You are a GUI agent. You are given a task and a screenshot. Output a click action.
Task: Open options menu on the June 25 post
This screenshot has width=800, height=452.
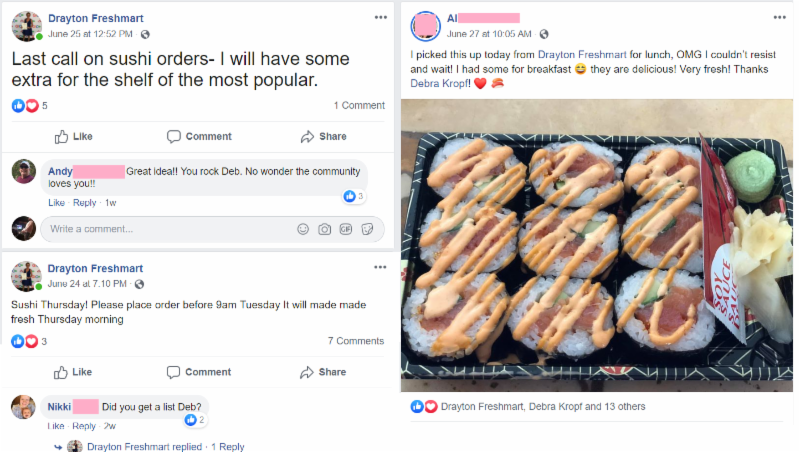(x=380, y=18)
